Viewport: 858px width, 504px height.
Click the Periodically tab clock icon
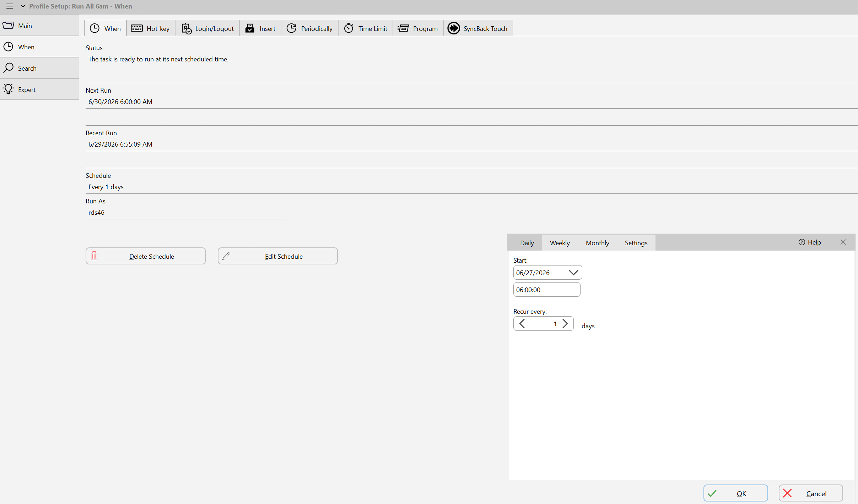[x=291, y=28]
